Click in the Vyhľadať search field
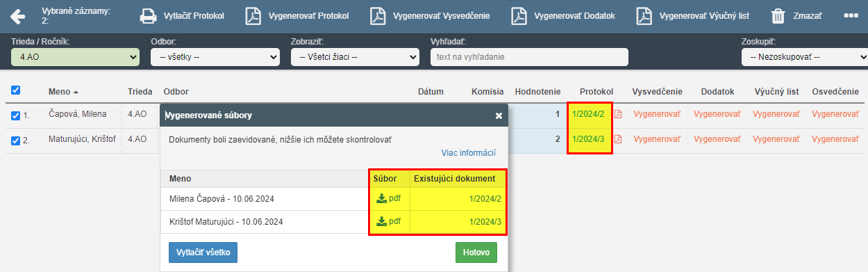The width and height of the screenshot is (868, 272). (529, 57)
